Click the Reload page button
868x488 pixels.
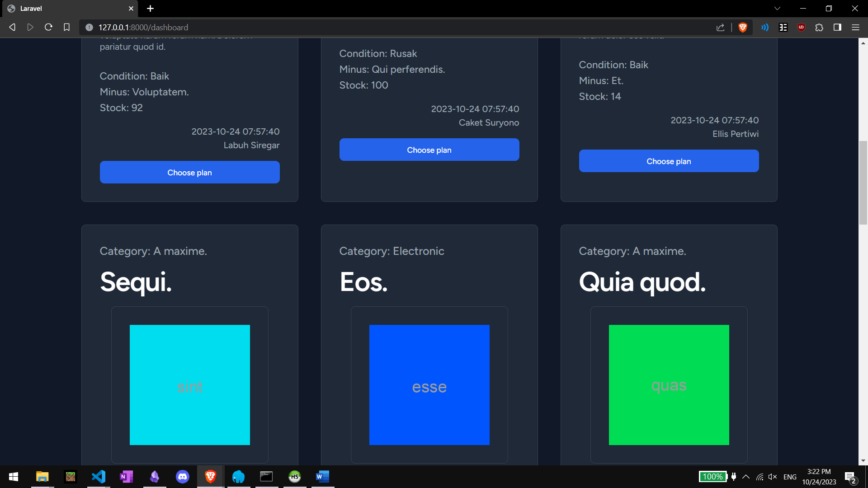(48, 27)
